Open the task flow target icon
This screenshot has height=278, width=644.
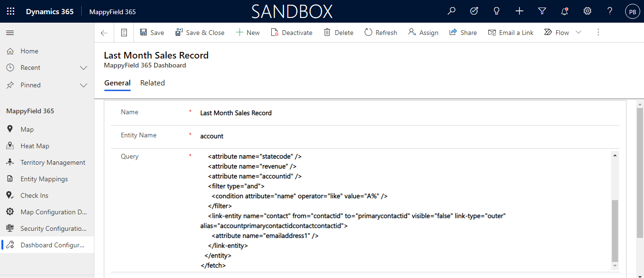tap(474, 11)
